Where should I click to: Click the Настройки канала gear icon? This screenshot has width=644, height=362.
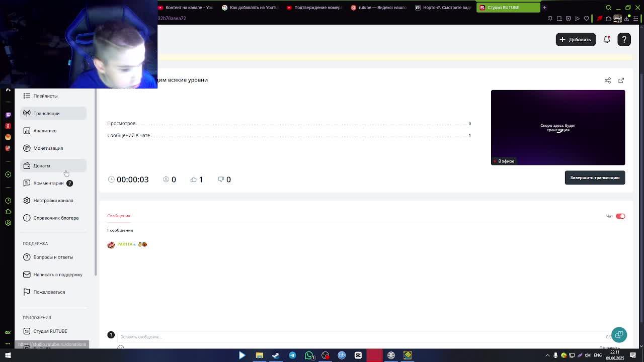[27, 201]
